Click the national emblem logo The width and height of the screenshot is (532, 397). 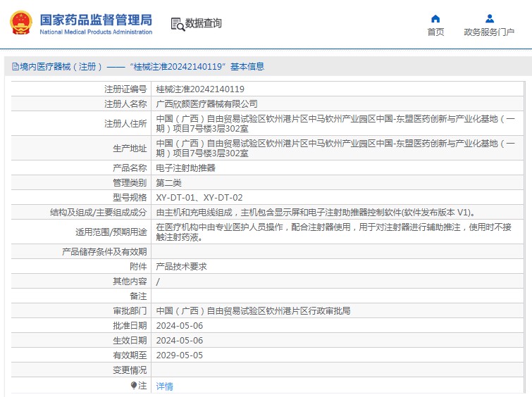coord(20,23)
